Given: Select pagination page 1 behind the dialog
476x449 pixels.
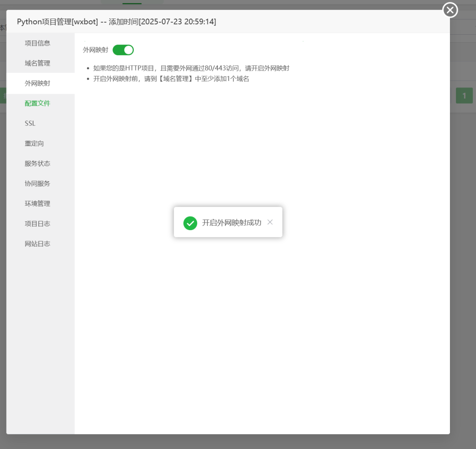Looking at the screenshot, I should click(x=464, y=95).
